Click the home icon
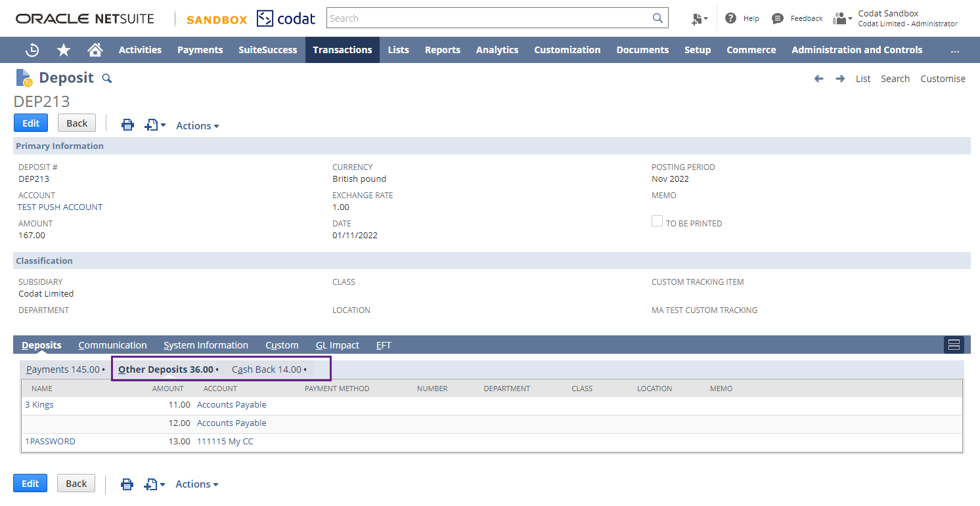This screenshot has height=506, width=980. 95,49
